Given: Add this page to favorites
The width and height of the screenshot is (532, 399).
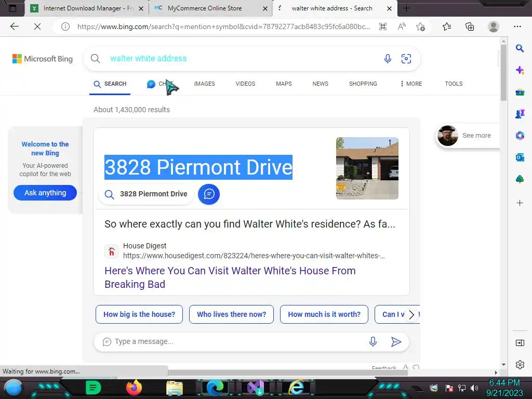Looking at the screenshot, I should (421, 26).
